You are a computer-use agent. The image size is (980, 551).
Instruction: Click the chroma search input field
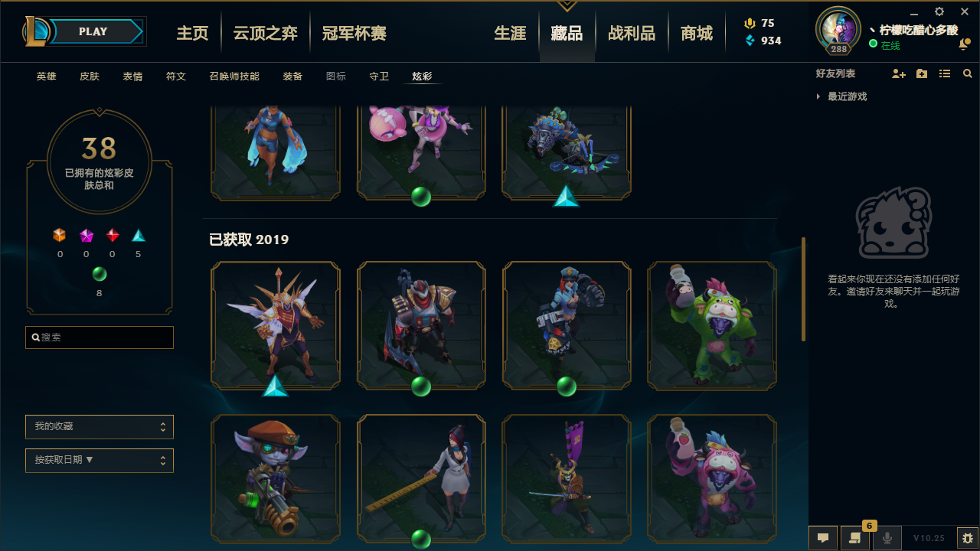[x=100, y=337]
